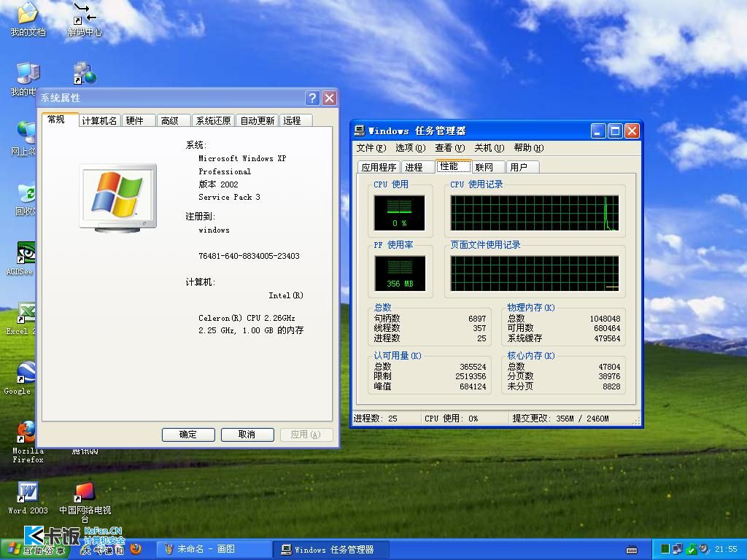Viewport: 747px width, 560px height.
Task: Open the ACDSee desktop shortcut
Action: pos(20,259)
